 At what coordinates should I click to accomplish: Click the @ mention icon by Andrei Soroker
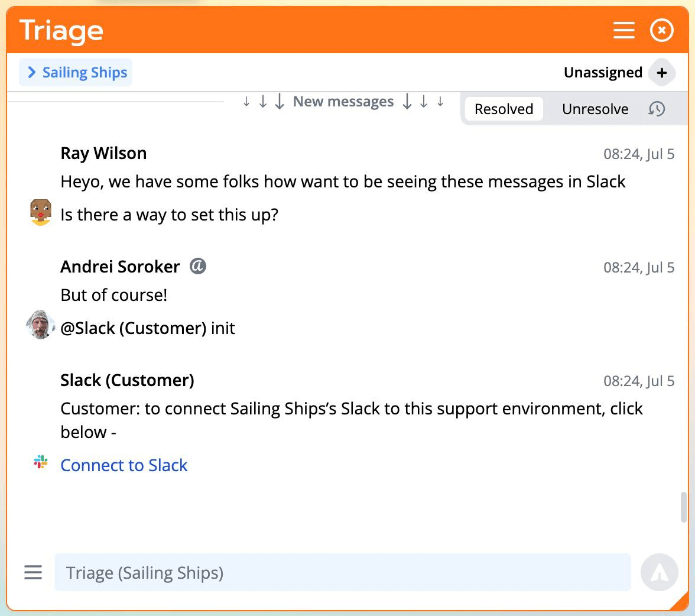point(197,266)
